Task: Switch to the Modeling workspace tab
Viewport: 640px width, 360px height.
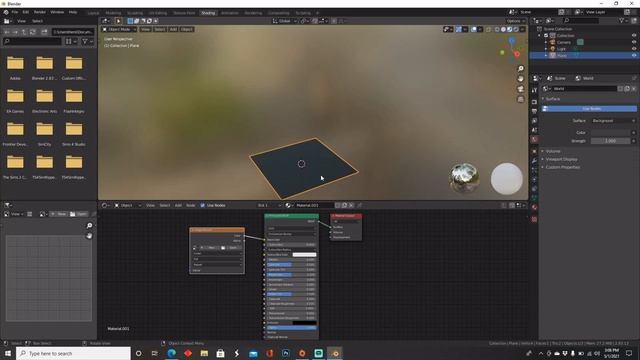Action: 113,13
